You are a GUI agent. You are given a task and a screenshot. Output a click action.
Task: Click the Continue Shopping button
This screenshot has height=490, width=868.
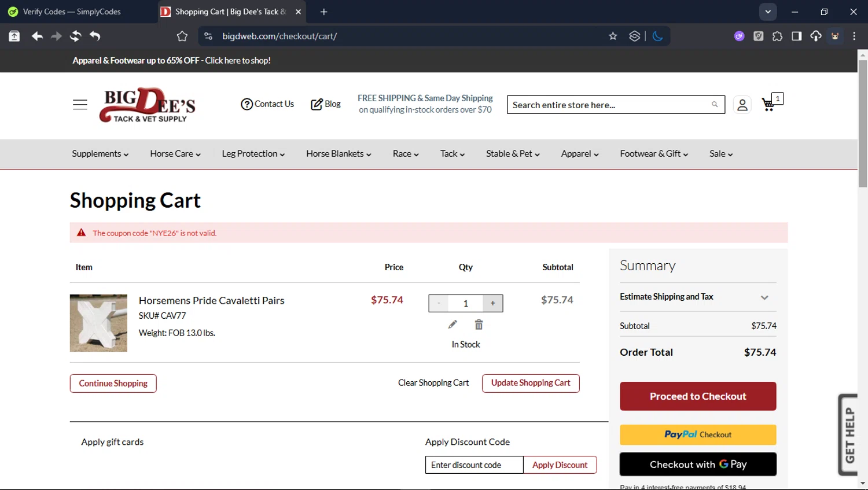pos(113,384)
